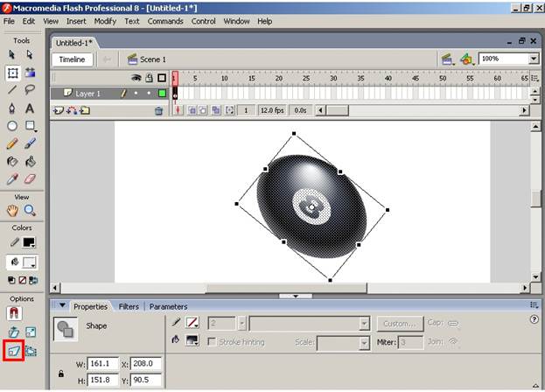Viewport: 545px width, 392px height.
Task: Open the 100% zoom dropdown
Action: [534, 59]
